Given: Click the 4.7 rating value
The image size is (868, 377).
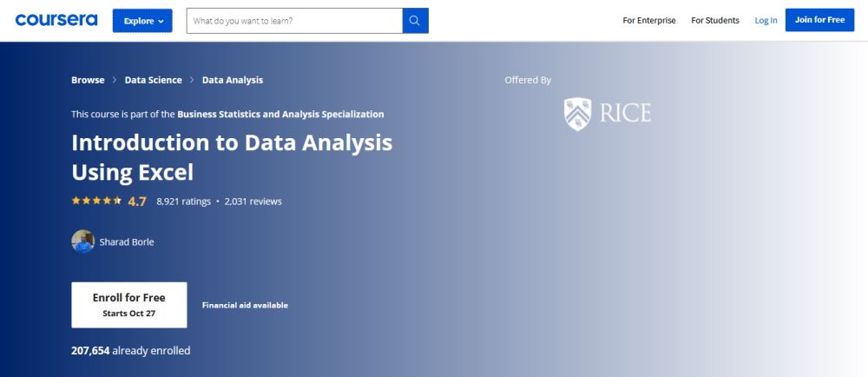Looking at the screenshot, I should [x=137, y=202].
